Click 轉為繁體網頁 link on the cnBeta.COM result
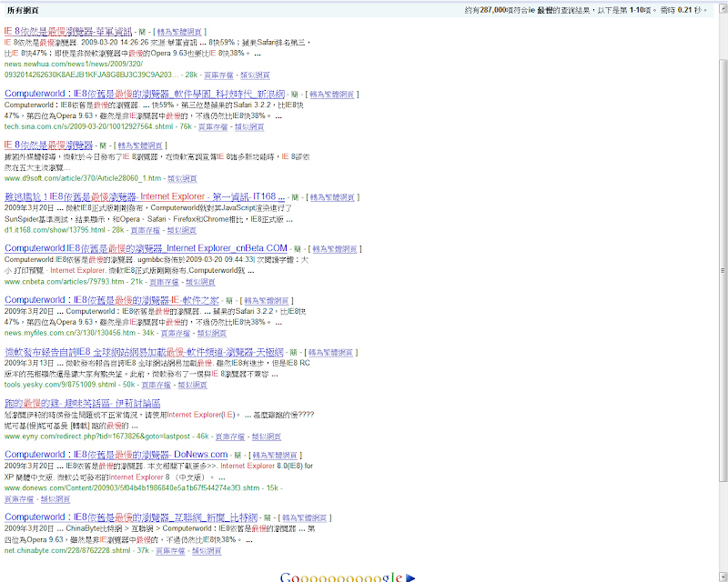728x582 pixels. pyautogui.click(x=335, y=249)
